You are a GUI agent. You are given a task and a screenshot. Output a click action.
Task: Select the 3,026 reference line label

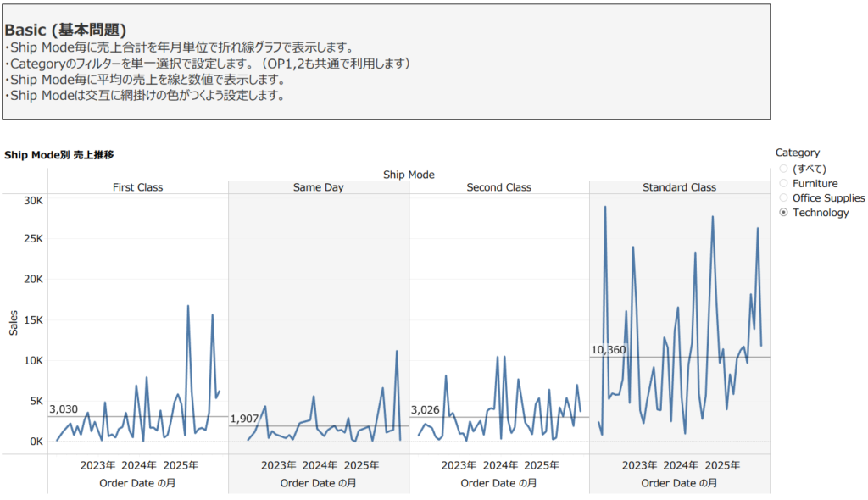click(x=425, y=409)
